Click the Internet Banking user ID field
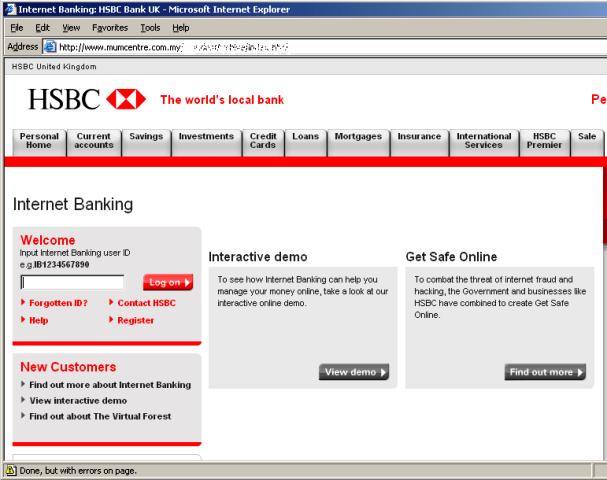Viewport: 607px width, 480px height. coord(72,282)
